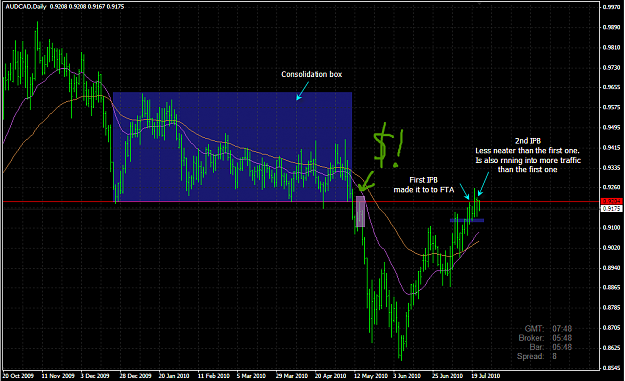The height and width of the screenshot is (381, 625).
Task: Click the 12 May 2010 date label
Action: [371, 375]
